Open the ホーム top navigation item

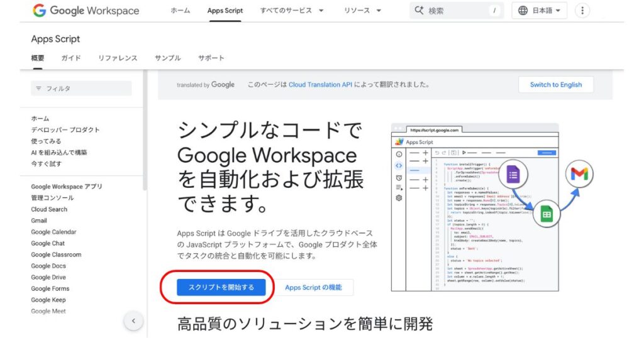pyautogui.click(x=180, y=11)
